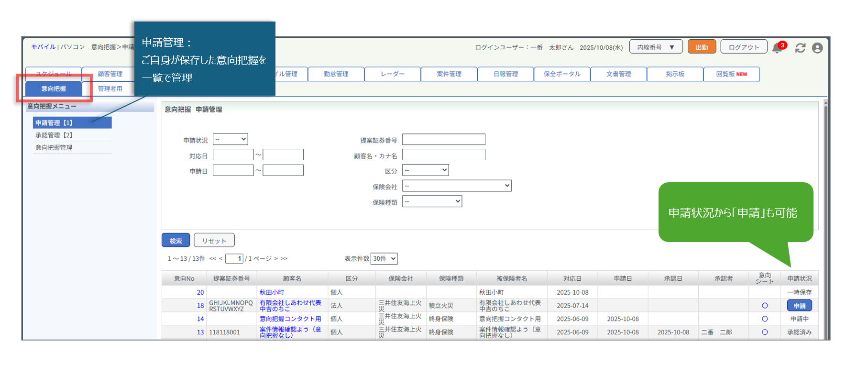Click the 提案証券番号 input field

click(x=443, y=139)
